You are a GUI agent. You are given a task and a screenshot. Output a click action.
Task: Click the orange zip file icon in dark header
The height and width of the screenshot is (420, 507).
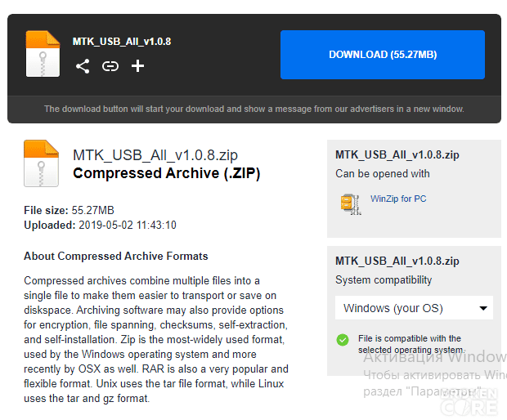tap(43, 54)
